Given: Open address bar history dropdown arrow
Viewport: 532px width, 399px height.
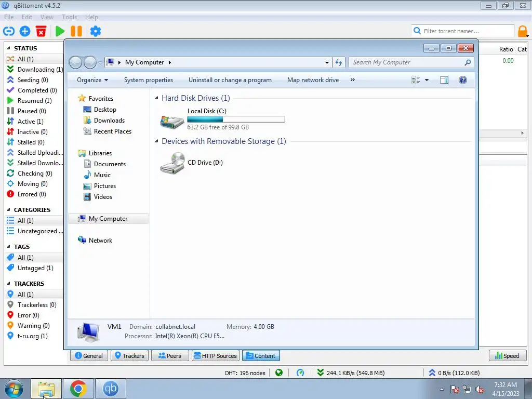Looking at the screenshot, I should (x=327, y=62).
